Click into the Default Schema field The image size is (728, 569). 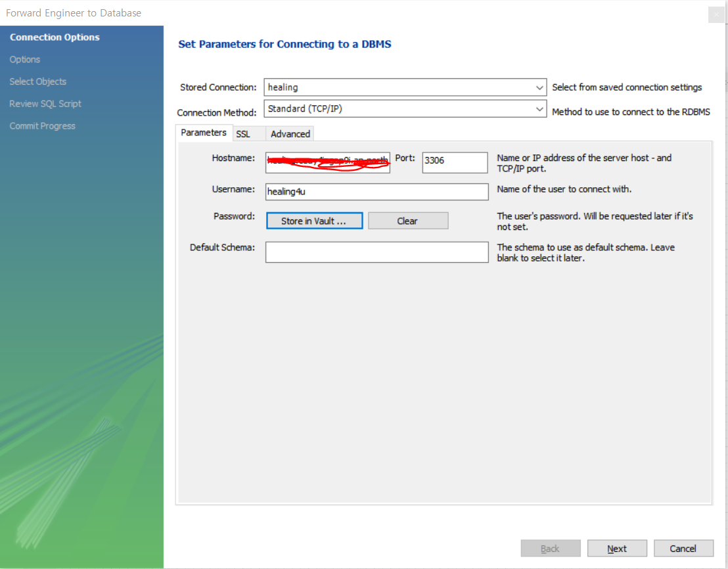[x=377, y=252]
